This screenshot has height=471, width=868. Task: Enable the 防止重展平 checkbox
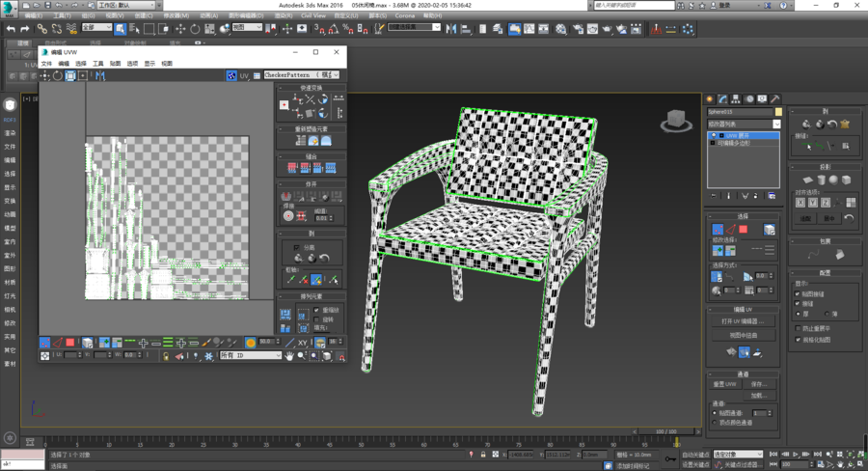point(798,328)
